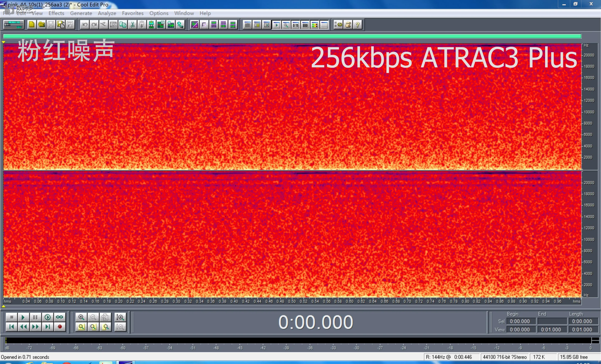This screenshot has width=601, height=364.
Task: Click the yellow question mark Help icon
Action: click(358, 25)
